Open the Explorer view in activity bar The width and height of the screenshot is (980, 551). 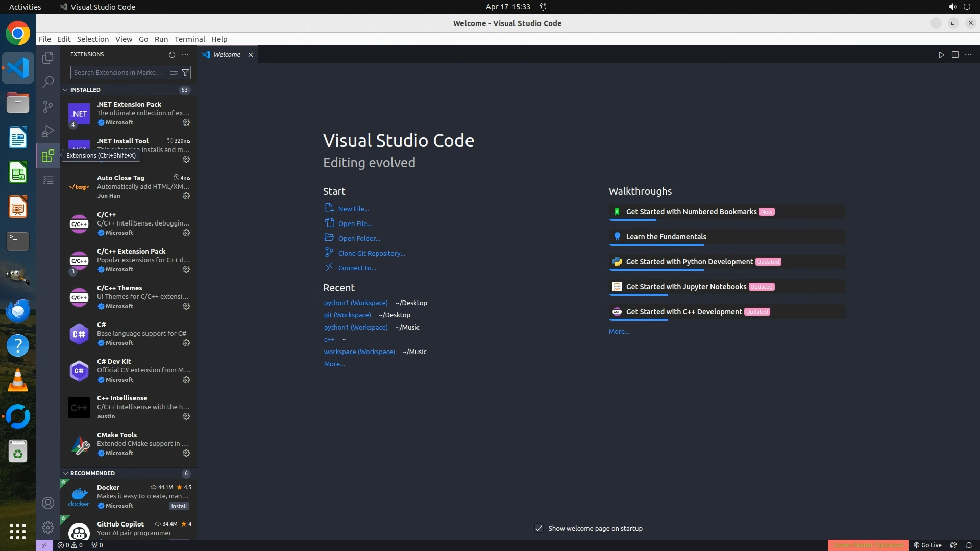(48, 58)
